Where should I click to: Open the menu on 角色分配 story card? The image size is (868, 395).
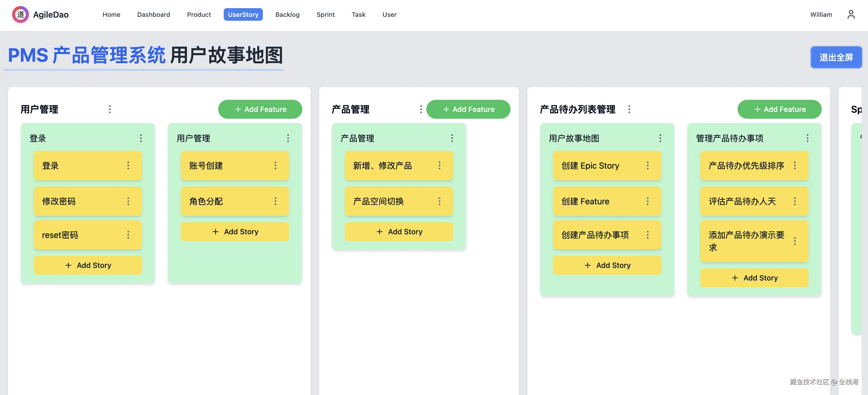pyautogui.click(x=275, y=201)
